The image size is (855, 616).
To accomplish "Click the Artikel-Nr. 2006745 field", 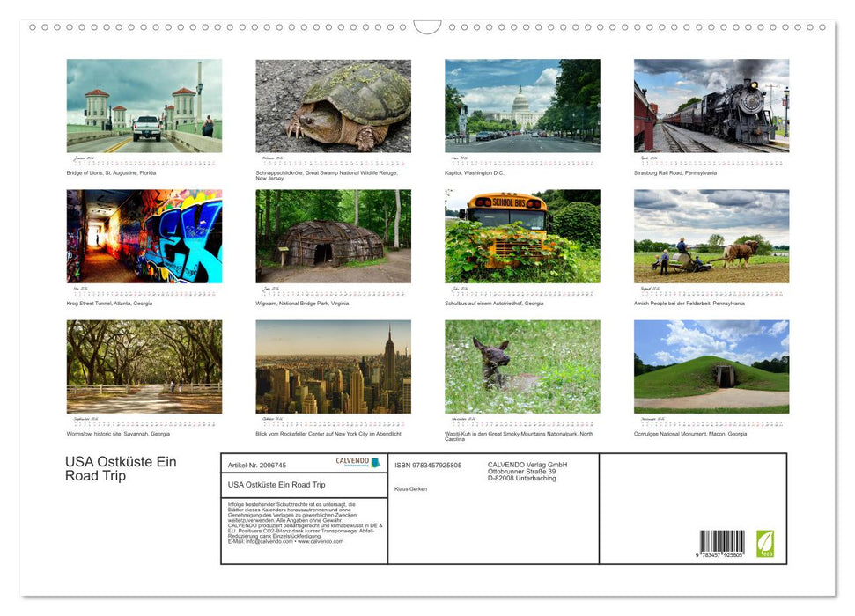I will [x=256, y=465].
